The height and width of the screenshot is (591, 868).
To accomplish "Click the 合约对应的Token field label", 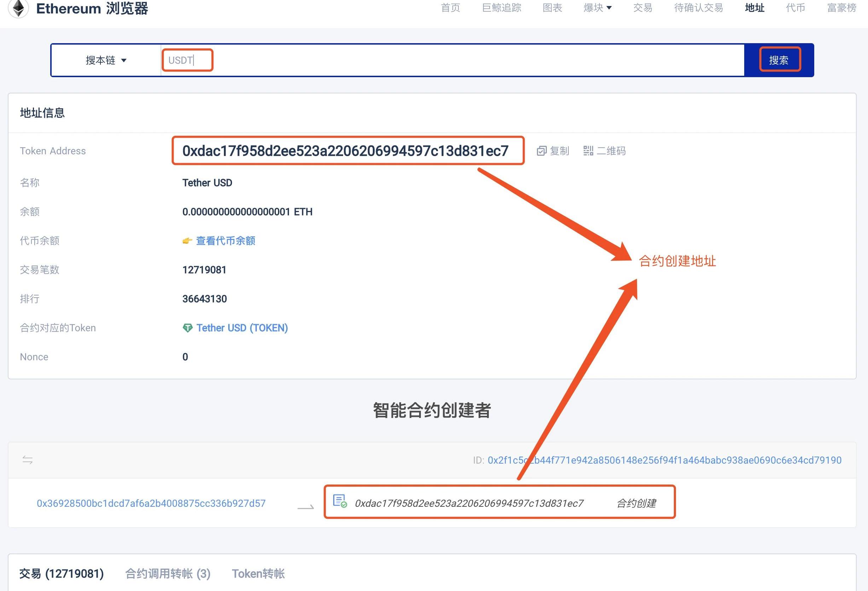I will click(x=58, y=328).
